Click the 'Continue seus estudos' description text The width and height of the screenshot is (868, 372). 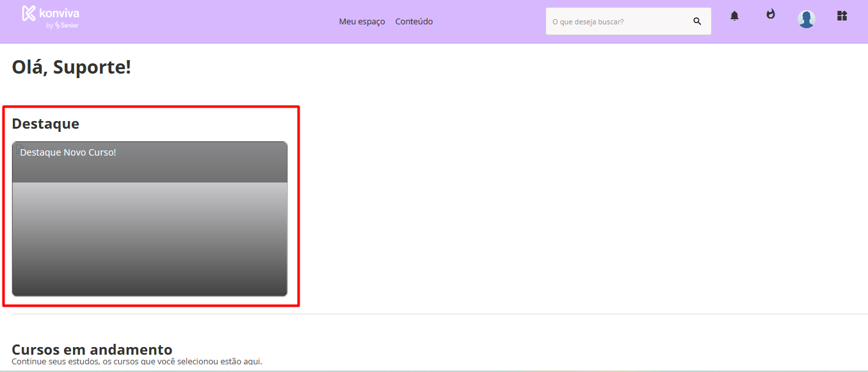137,362
